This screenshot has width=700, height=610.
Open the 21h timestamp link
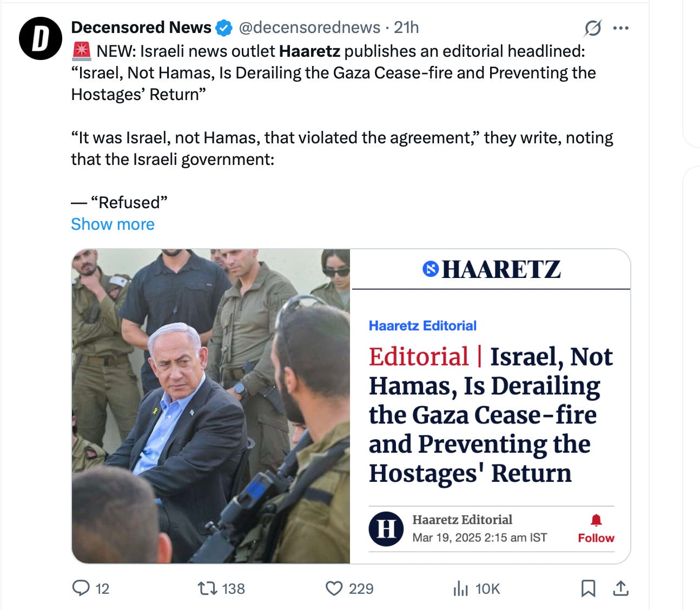(x=406, y=27)
